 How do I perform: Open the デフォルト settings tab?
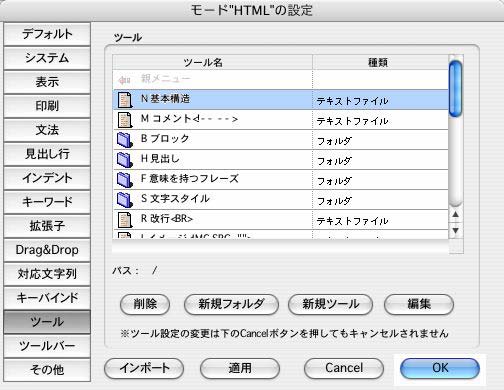[47, 34]
